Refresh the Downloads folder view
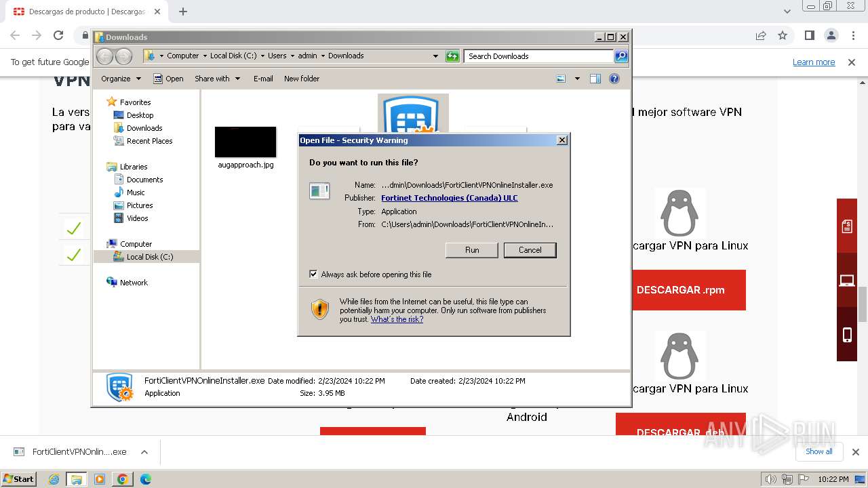 coord(452,56)
